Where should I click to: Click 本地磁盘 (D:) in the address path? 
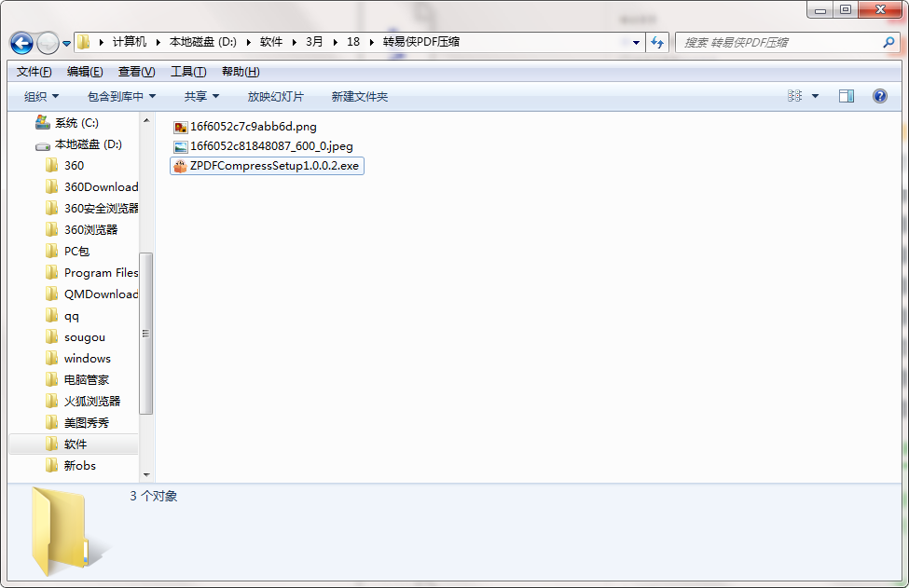[x=203, y=42]
